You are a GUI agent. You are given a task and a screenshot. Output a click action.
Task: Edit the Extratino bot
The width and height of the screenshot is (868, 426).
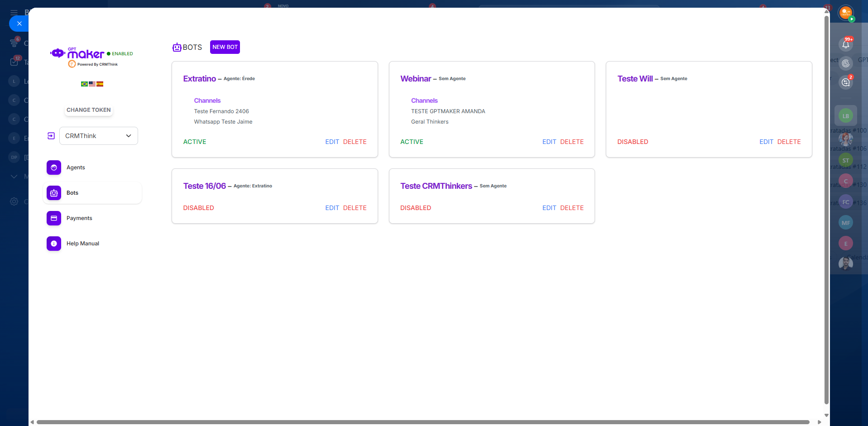(332, 142)
